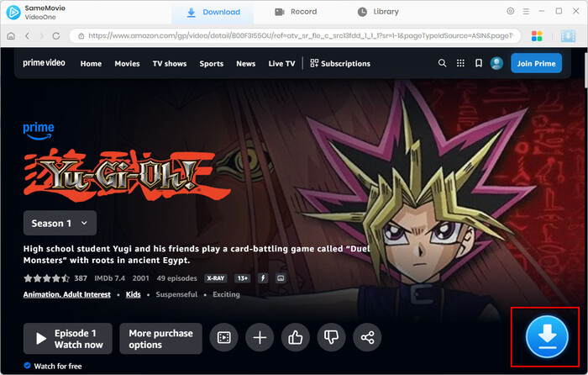Viewport: 588px width, 375px height.
Task: Open the SameMovie hamburger menu
Action: [526, 12]
